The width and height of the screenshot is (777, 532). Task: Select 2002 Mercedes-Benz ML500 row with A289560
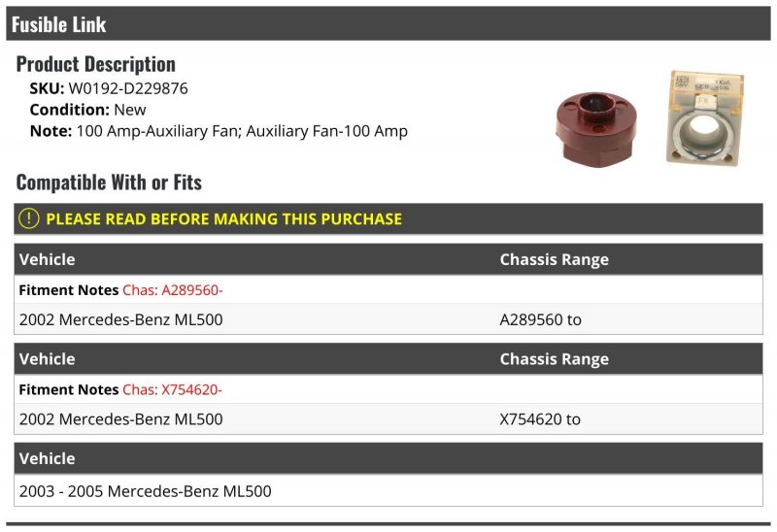pos(388,319)
